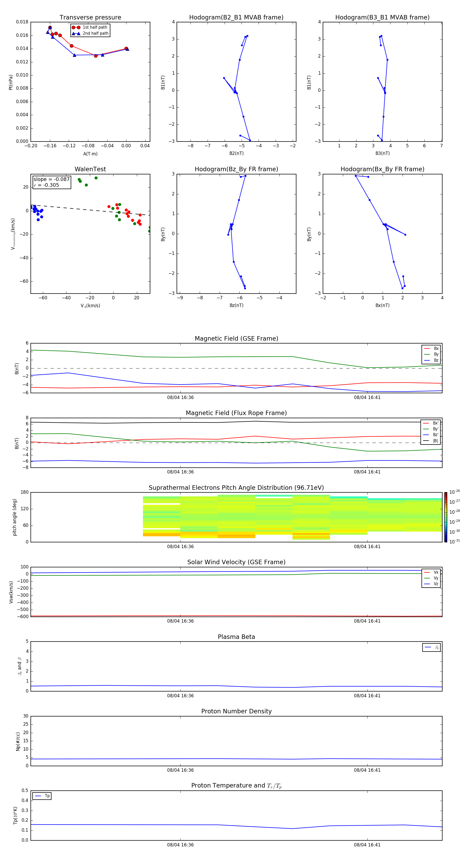The image size is (473, 868).
Task: Select the βp legend entry in Plasma Beta
Action: pos(431,647)
